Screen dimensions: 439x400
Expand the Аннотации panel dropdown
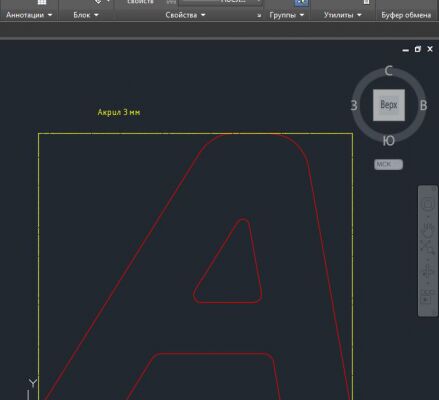(x=29, y=15)
